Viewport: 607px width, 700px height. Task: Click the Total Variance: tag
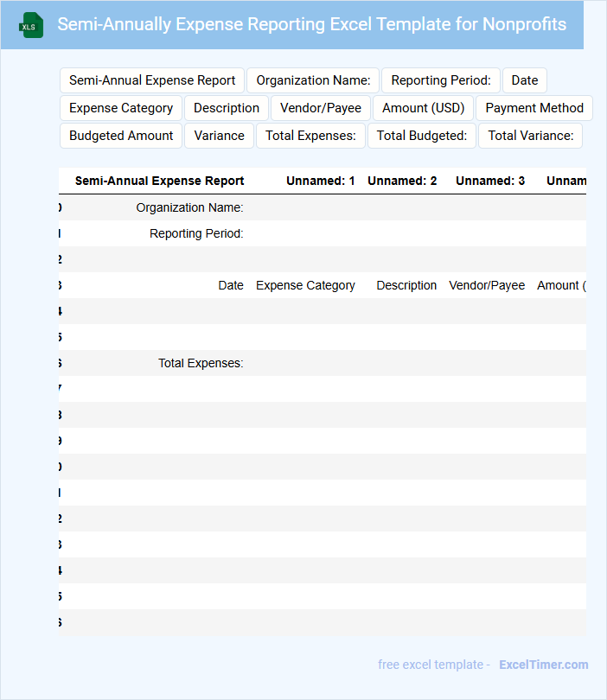[531, 136]
